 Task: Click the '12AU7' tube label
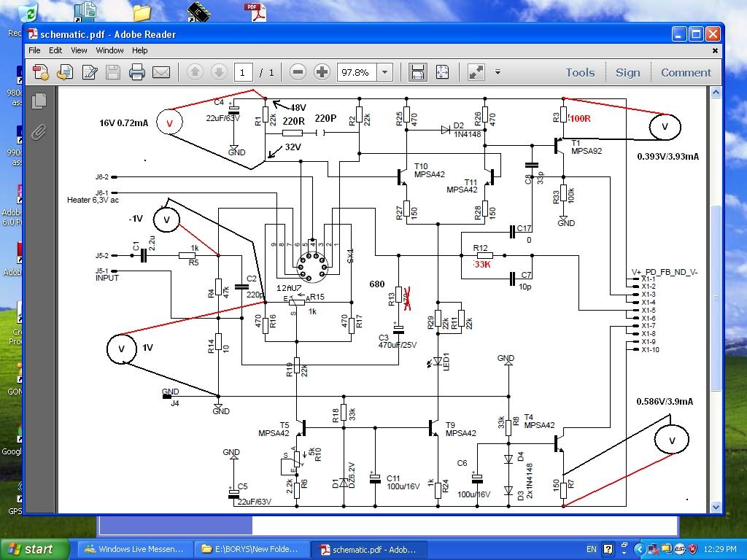point(289,289)
